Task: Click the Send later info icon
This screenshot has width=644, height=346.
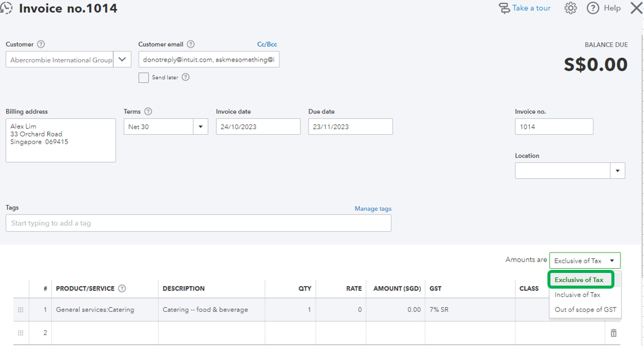Action: 186,77
